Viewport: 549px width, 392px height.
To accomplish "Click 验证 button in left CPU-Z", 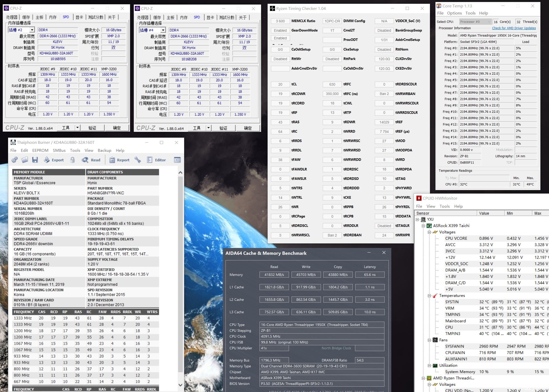I will click(92, 128).
